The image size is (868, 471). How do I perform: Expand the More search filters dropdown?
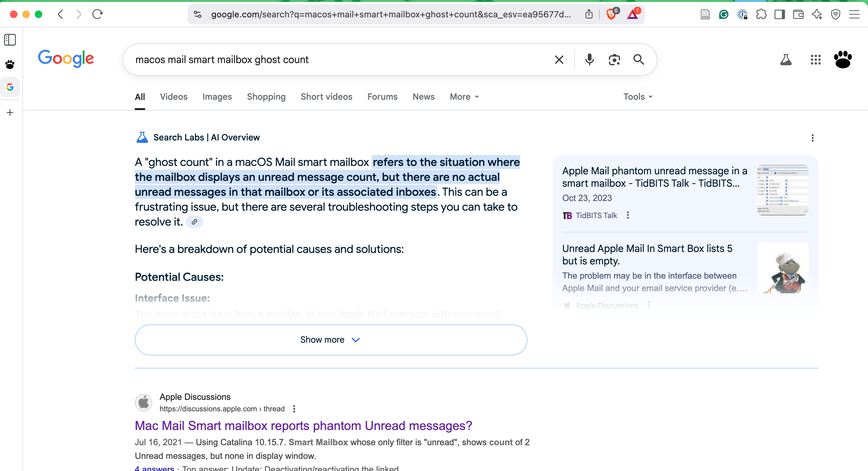click(x=464, y=97)
